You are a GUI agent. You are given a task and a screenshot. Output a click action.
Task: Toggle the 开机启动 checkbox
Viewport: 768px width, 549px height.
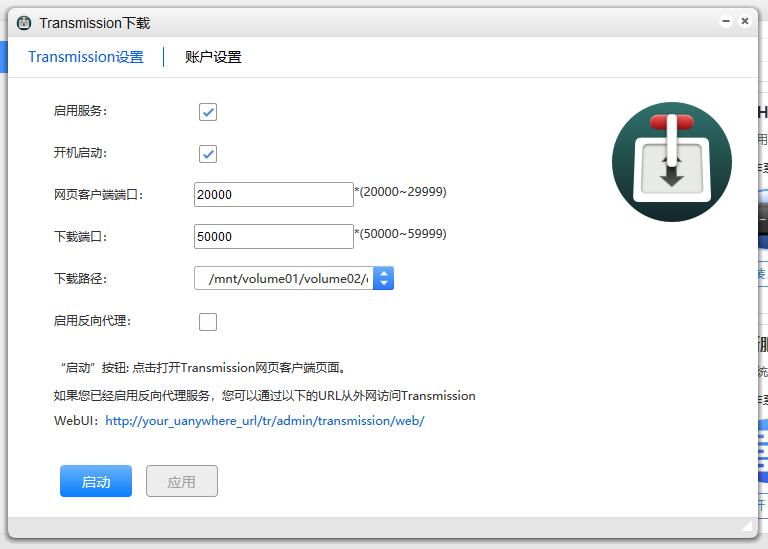pos(208,154)
